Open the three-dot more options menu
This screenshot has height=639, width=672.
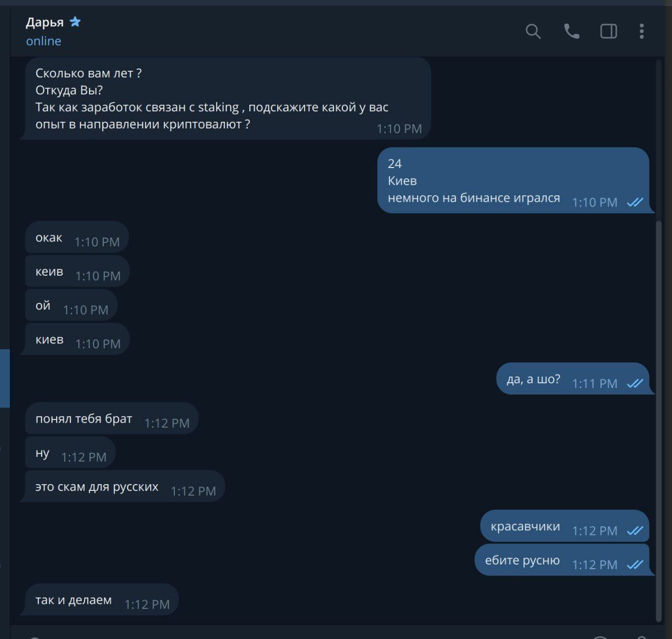tap(642, 32)
